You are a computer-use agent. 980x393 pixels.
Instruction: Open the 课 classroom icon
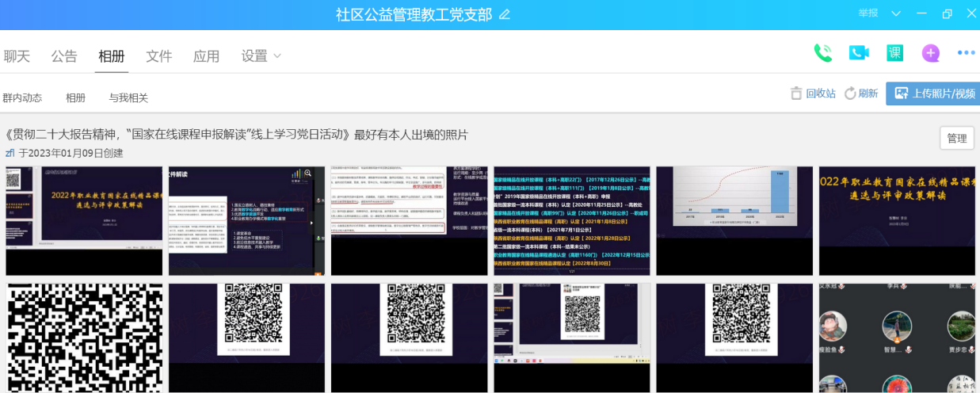894,53
